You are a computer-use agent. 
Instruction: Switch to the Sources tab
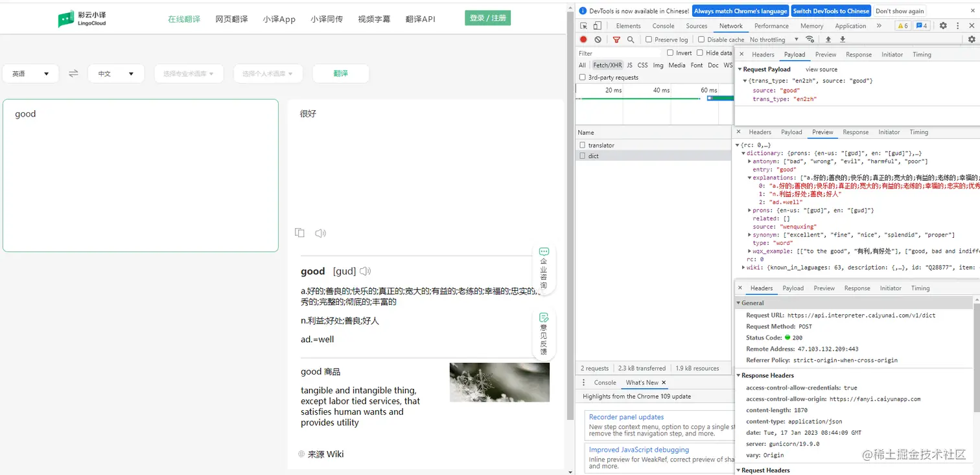(x=697, y=26)
